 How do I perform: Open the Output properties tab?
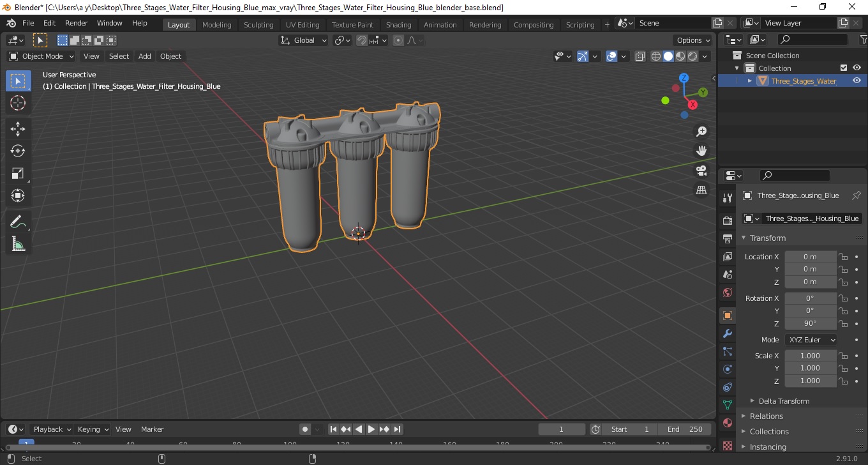click(x=727, y=238)
